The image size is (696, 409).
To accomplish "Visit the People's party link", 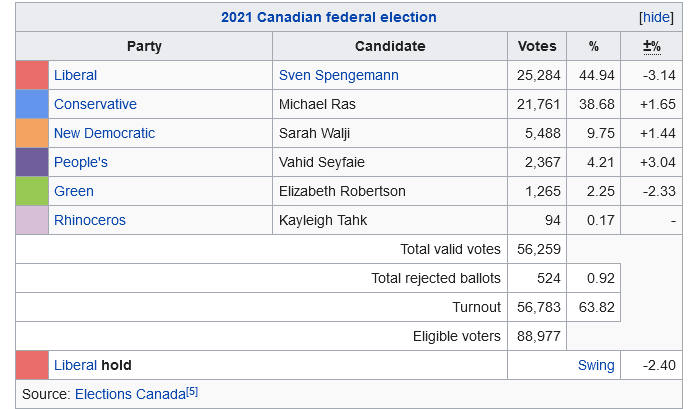I will tap(80, 162).
